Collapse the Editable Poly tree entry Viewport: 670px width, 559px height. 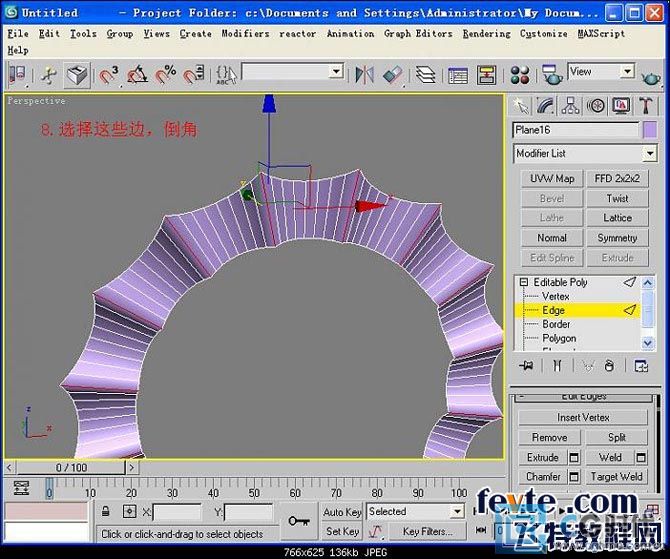(523, 282)
